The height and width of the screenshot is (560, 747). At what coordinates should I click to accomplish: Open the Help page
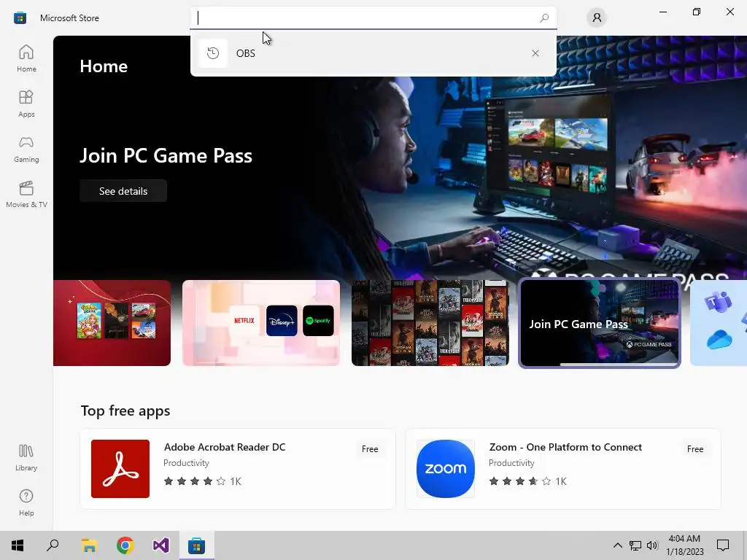point(26,502)
